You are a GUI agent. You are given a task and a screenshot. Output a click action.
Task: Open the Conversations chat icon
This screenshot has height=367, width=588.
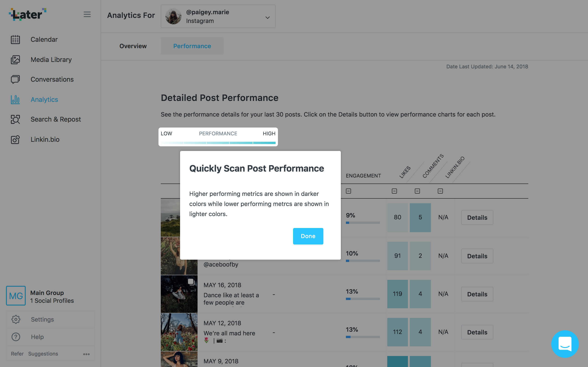tap(15, 79)
